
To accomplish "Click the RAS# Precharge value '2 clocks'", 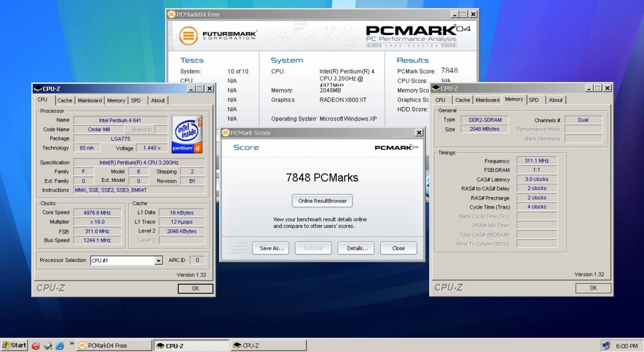I will (537, 198).
